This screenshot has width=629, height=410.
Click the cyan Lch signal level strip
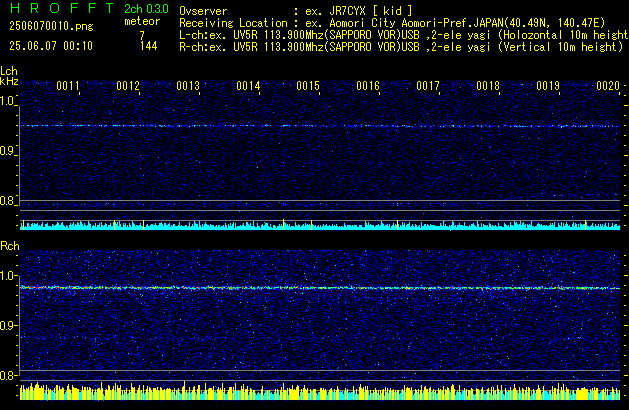(320, 225)
